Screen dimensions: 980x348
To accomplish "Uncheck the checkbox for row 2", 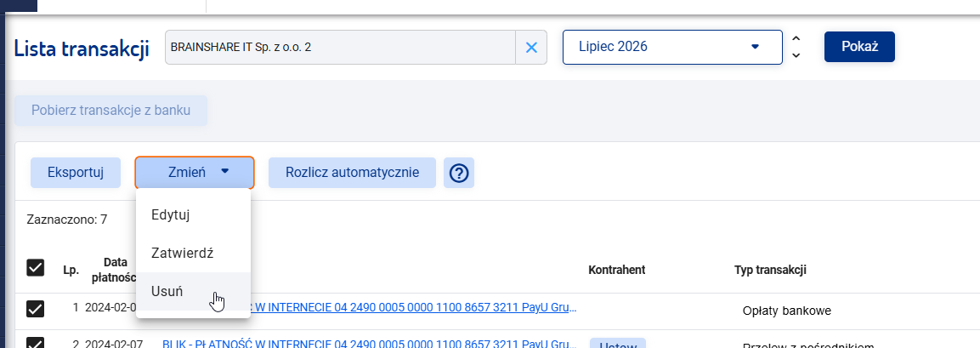I will pyautogui.click(x=36, y=343).
